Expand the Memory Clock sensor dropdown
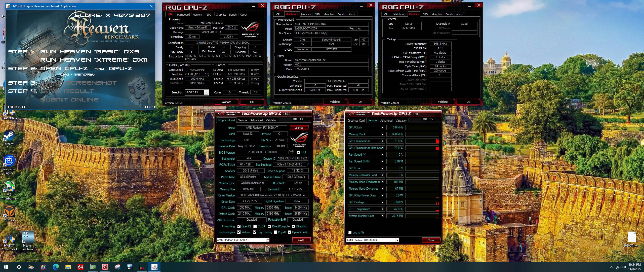644x272 pixels. tap(382, 134)
